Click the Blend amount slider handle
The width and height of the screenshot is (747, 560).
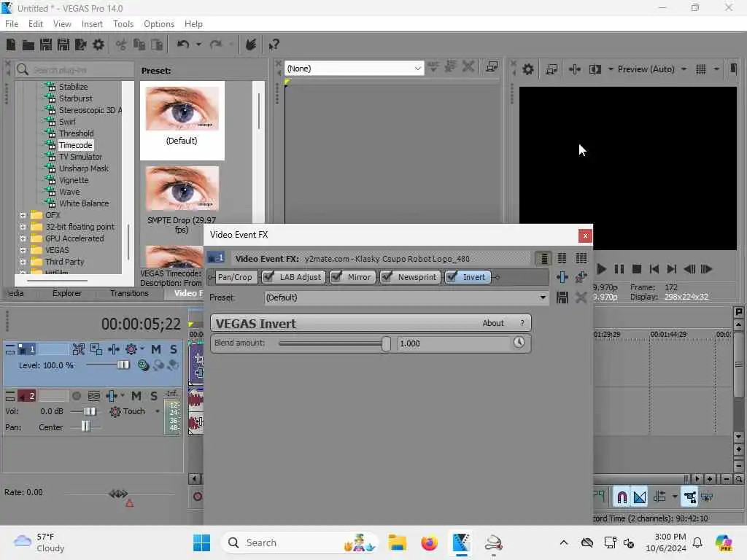tap(386, 343)
